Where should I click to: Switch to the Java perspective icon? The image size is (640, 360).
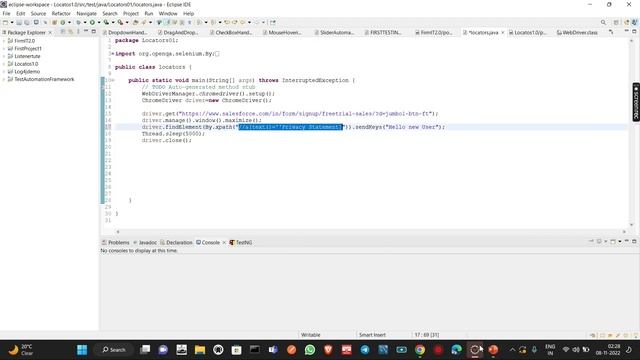634,22
